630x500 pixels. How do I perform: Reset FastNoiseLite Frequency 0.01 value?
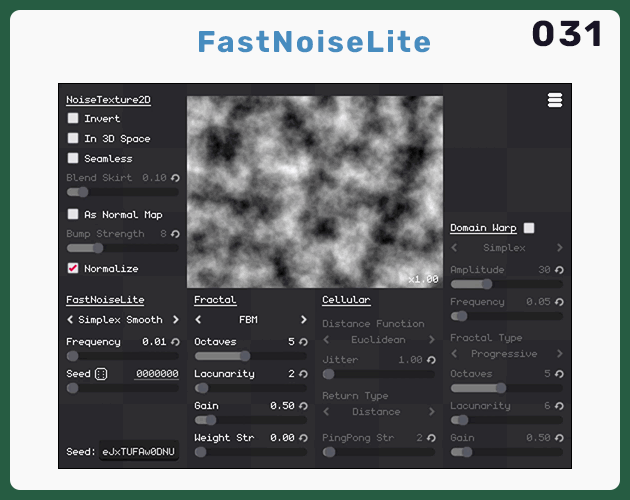pos(175,342)
